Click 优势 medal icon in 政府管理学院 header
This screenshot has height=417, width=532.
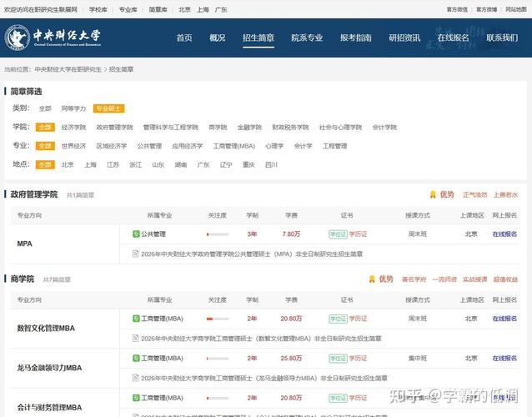[x=433, y=194]
